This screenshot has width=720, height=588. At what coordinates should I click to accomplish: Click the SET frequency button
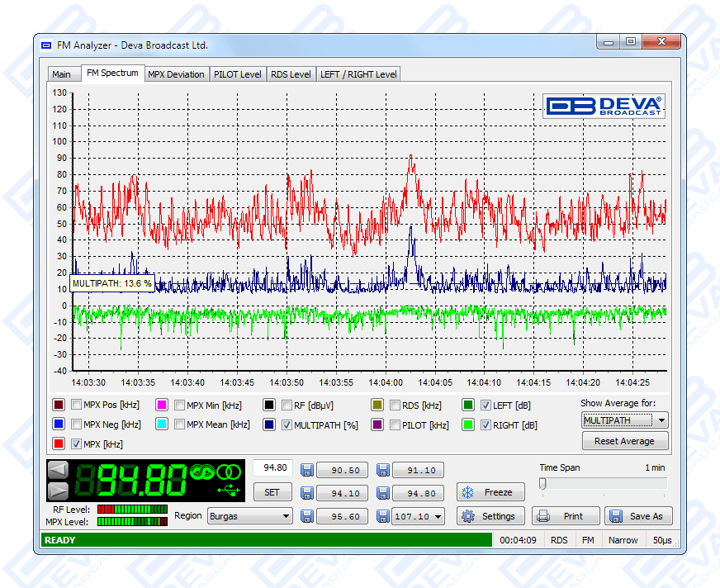click(x=272, y=492)
